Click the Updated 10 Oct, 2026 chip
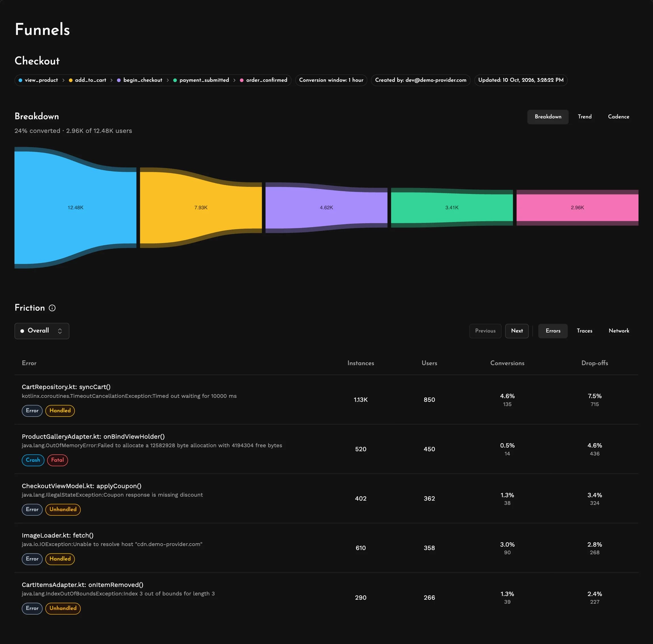 [x=520, y=80]
